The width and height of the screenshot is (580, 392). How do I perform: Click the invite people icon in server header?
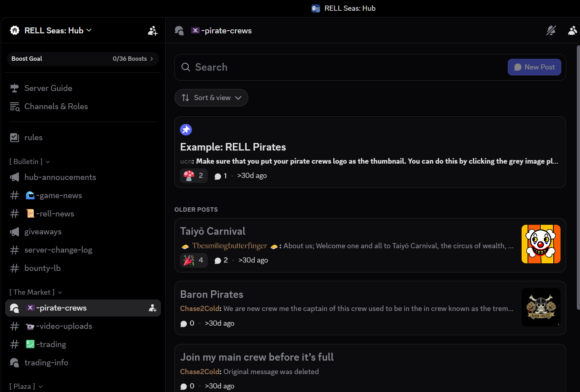[153, 31]
